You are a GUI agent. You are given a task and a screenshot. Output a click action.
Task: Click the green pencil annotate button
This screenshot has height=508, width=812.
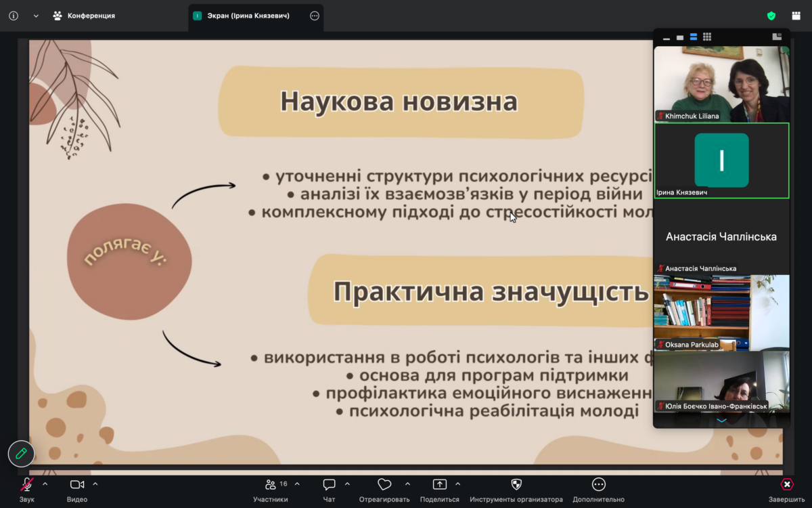pos(21,454)
